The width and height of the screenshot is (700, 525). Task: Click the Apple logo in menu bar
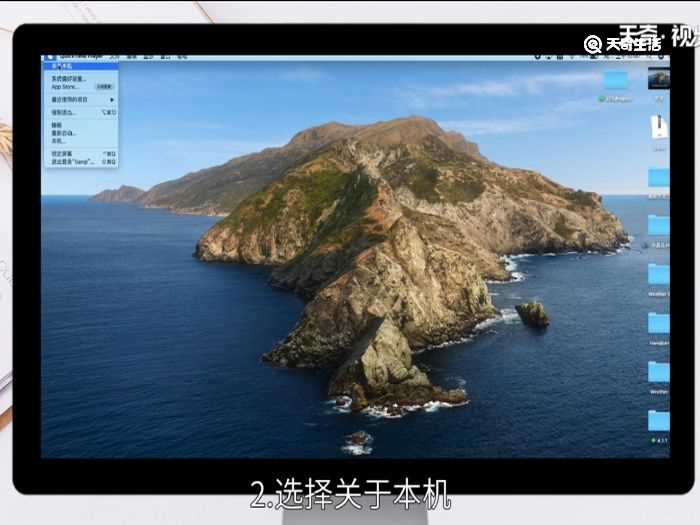(x=48, y=57)
